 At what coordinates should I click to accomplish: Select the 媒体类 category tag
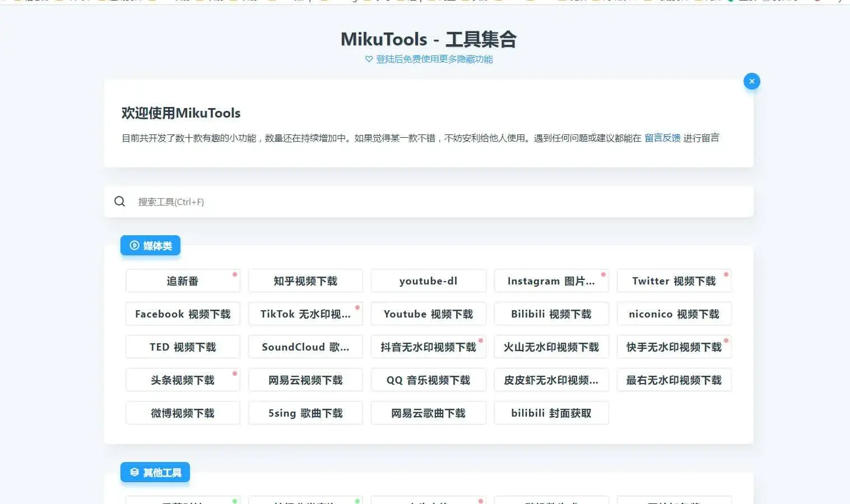click(x=150, y=245)
